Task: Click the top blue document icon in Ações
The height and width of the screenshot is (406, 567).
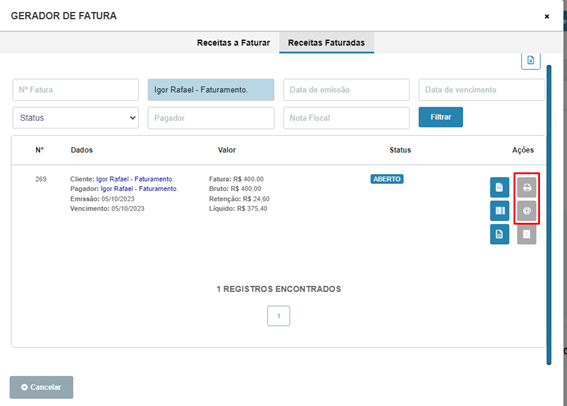Action: tap(499, 187)
